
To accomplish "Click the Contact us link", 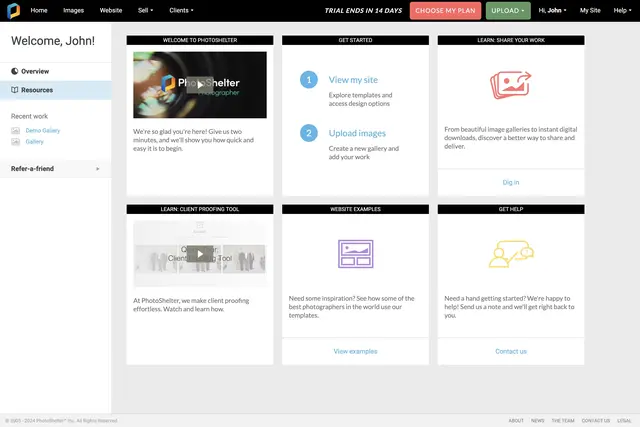I will [511, 351].
